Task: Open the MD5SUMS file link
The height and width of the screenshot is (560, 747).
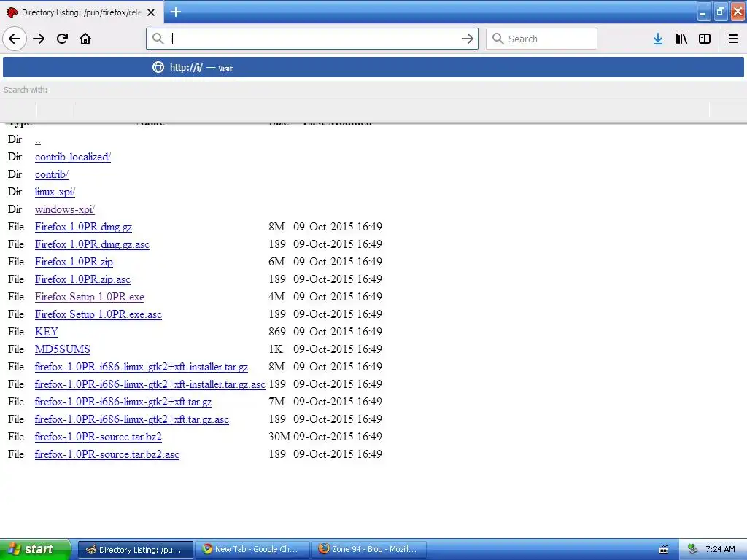Action: [63, 349]
